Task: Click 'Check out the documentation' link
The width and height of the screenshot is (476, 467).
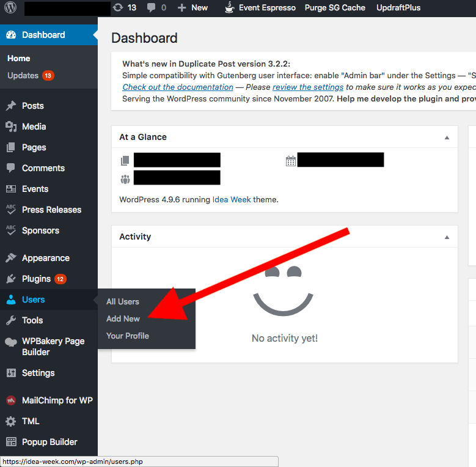Action: tap(178, 87)
